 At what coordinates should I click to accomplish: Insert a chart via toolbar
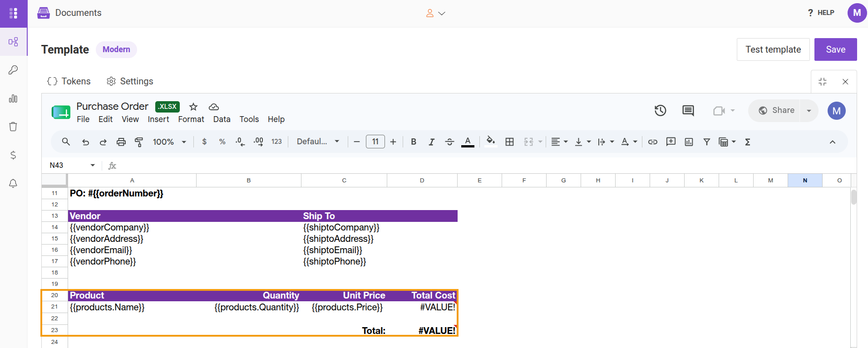click(x=689, y=142)
